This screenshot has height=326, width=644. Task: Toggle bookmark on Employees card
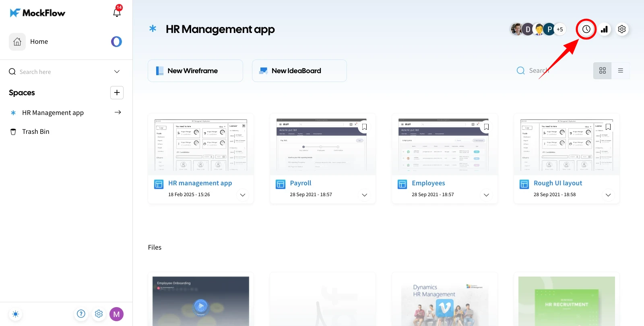[x=486, y=127]
